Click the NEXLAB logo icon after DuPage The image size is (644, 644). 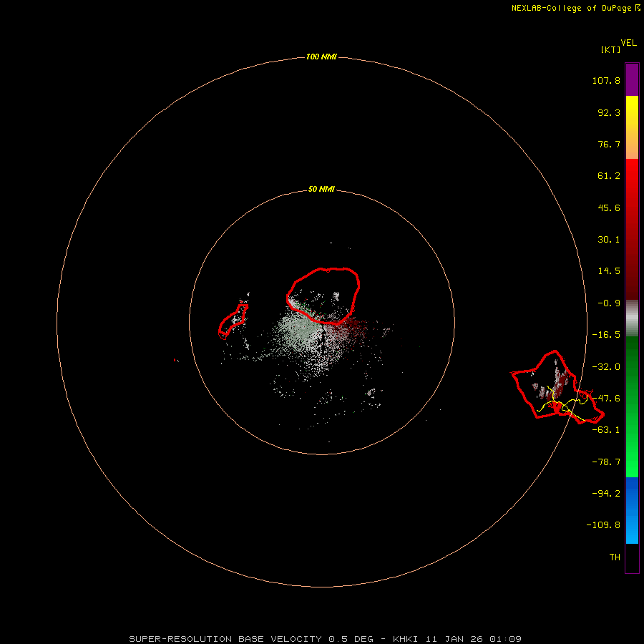click(x=638, y=7)
